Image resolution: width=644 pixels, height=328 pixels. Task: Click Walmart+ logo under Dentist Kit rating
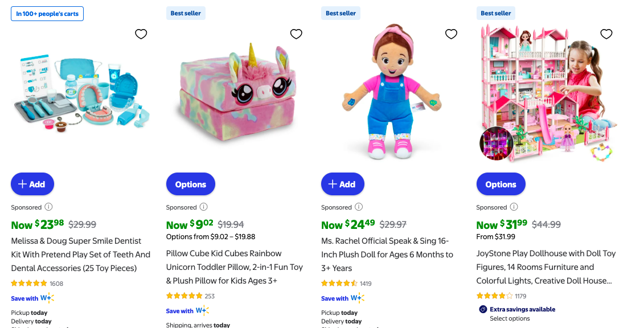tap(47, 298)
